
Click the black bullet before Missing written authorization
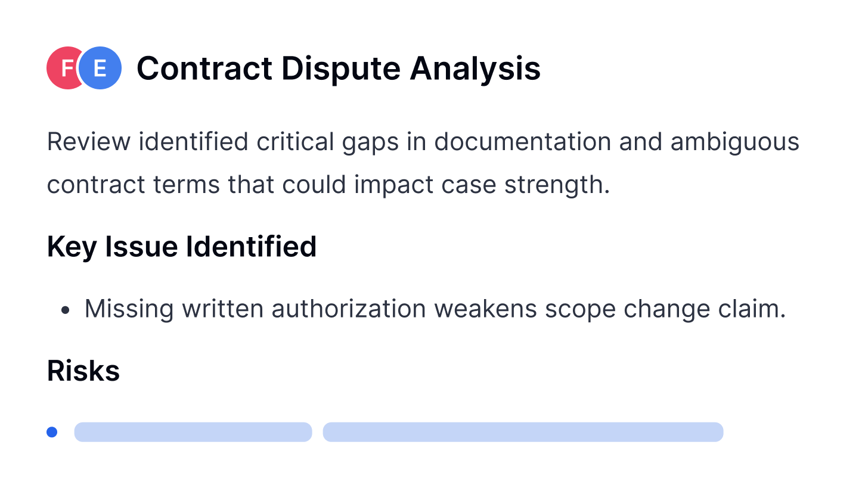66,310
